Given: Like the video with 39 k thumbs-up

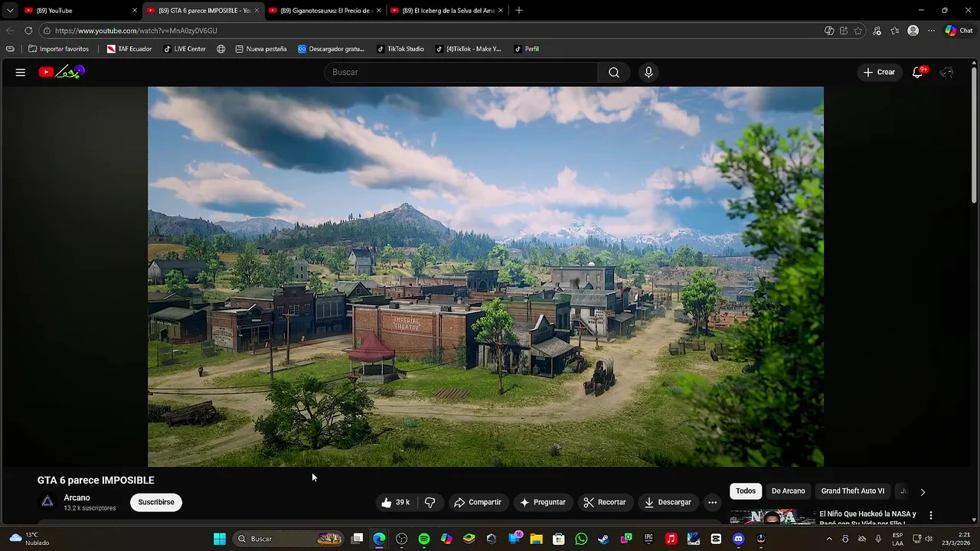Looking at the screenshot, I should 396,502.
